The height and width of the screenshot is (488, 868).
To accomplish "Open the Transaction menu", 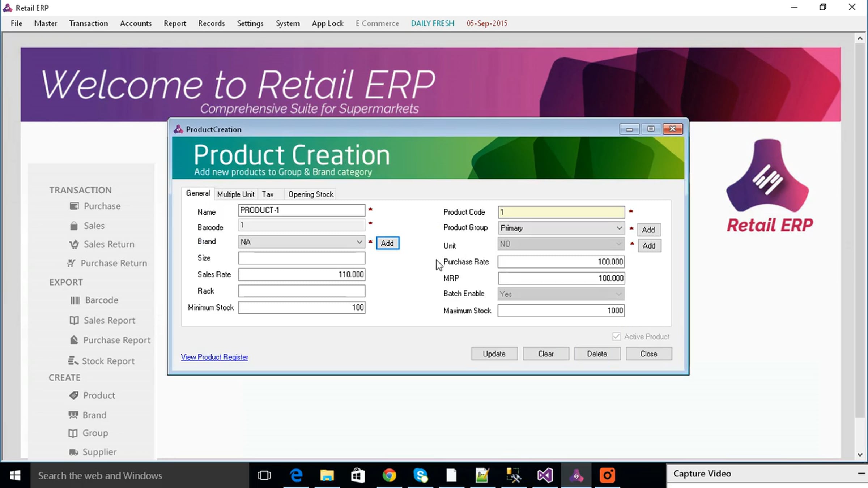I will (89, 23).
